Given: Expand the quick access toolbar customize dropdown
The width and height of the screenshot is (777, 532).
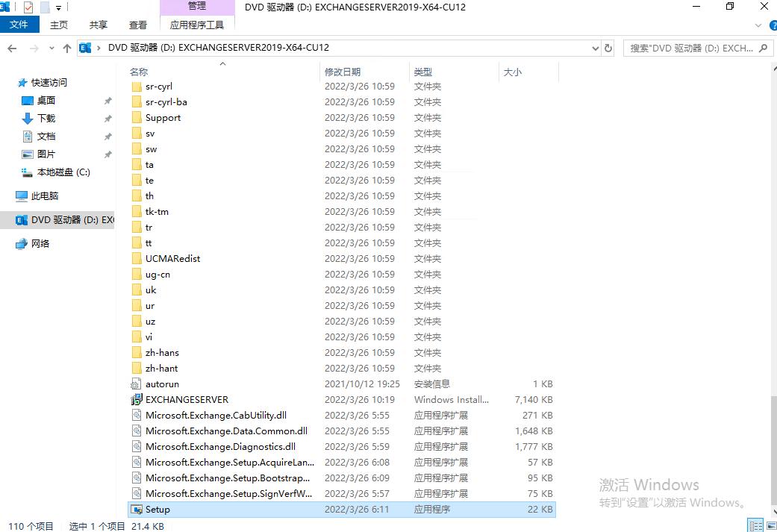Looking at the screenshot, I should tap(58, 6).
